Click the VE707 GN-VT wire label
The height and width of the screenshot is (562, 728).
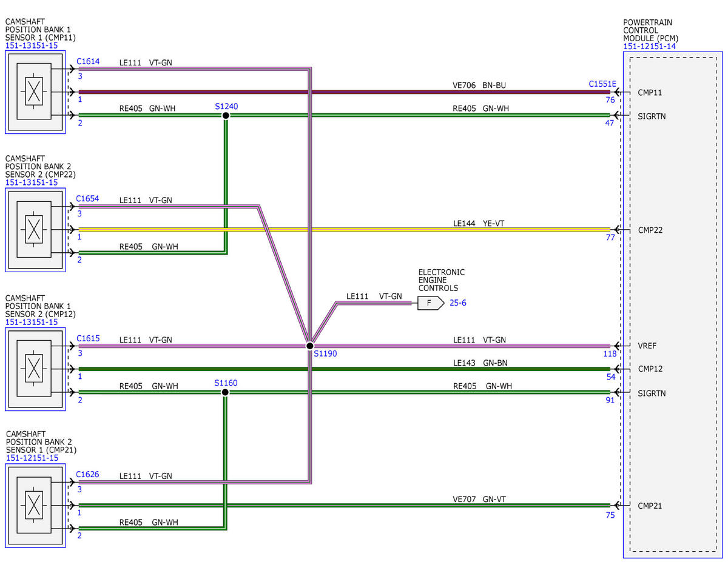479,500
